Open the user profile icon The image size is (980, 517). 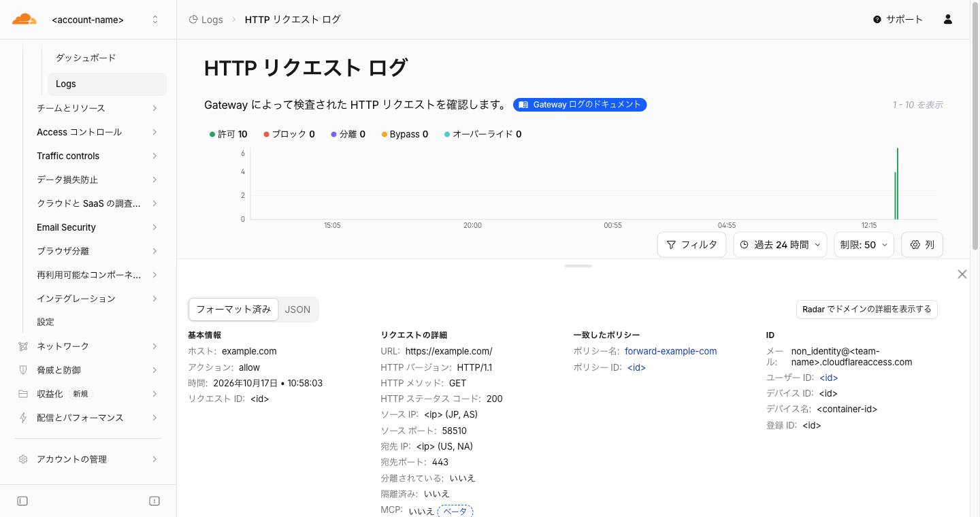pyautogui.click(x=948, y=20)
